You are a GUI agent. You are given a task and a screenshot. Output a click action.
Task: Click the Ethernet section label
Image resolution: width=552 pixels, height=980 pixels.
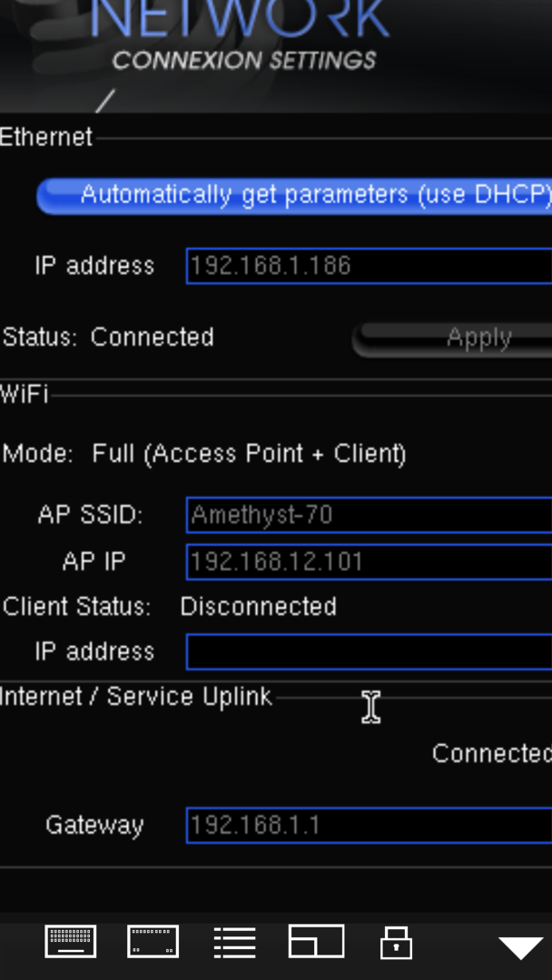click(46, 137)
